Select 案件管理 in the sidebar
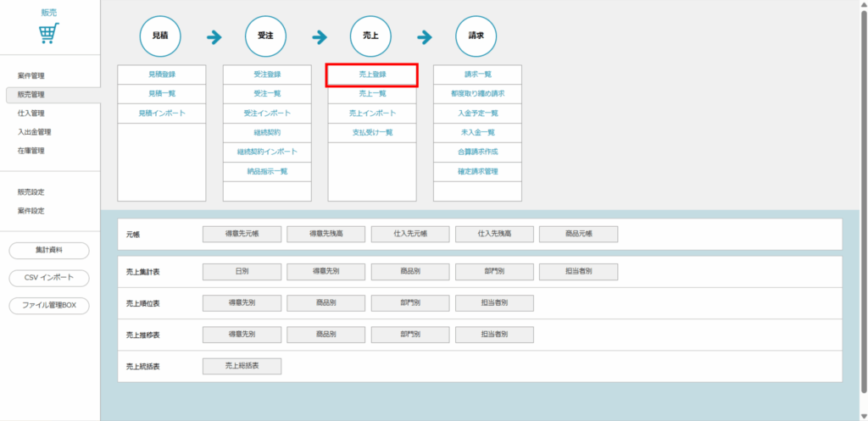Screen dimensions: 868x421 pos(31,76)
